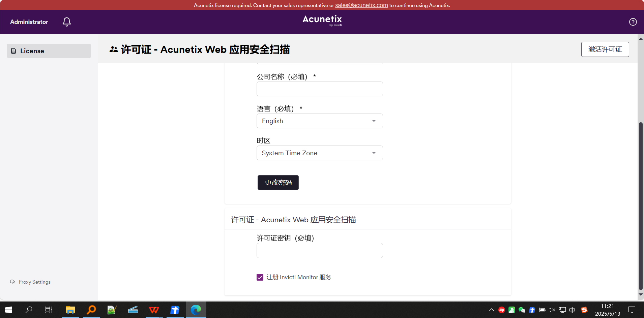
Task: Open the Windows notification center
Action: pyautogui.click(x=632, y=310)
